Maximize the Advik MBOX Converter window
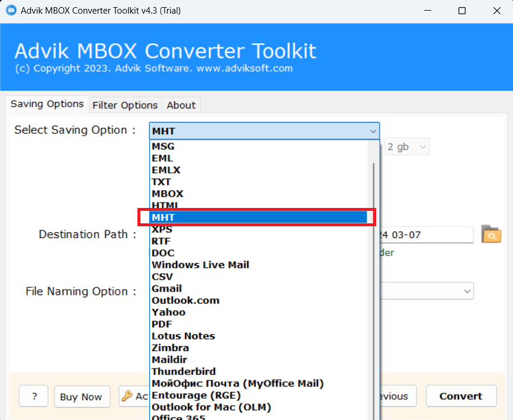Screen dimensions: 513x420 click(x=462, y=11)
